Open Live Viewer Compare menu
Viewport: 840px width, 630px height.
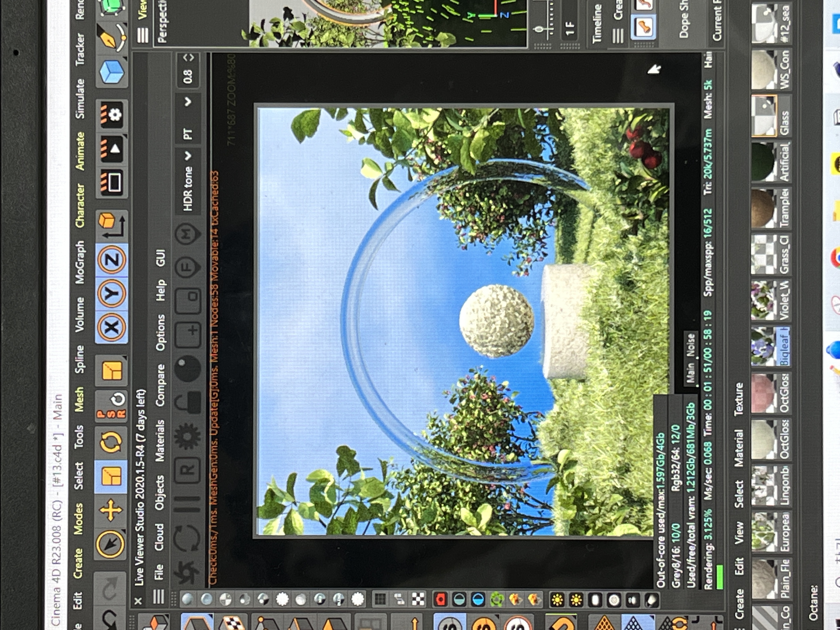[x=160, y=385]
